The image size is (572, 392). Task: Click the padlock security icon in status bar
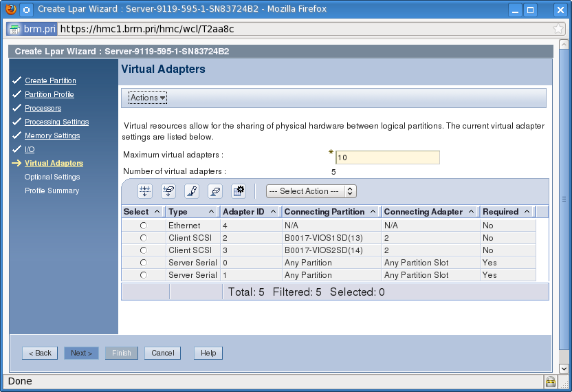[x=550, y=382]
